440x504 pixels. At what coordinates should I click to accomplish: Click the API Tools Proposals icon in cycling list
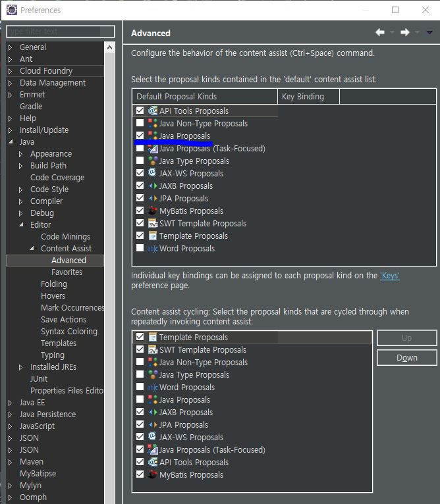coord(153,462)
